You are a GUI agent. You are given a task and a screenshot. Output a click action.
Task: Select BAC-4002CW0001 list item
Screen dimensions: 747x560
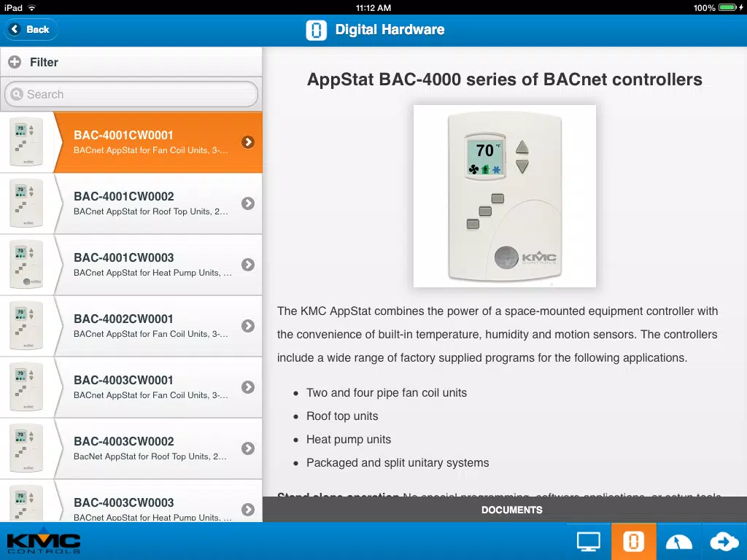[131, 326]
